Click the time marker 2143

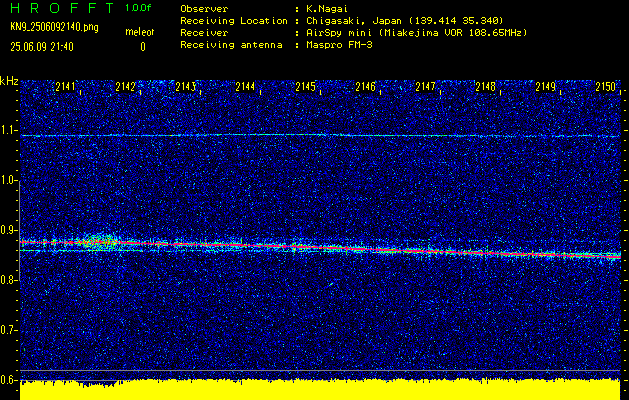pyautogui.click(x=185, y=87)
